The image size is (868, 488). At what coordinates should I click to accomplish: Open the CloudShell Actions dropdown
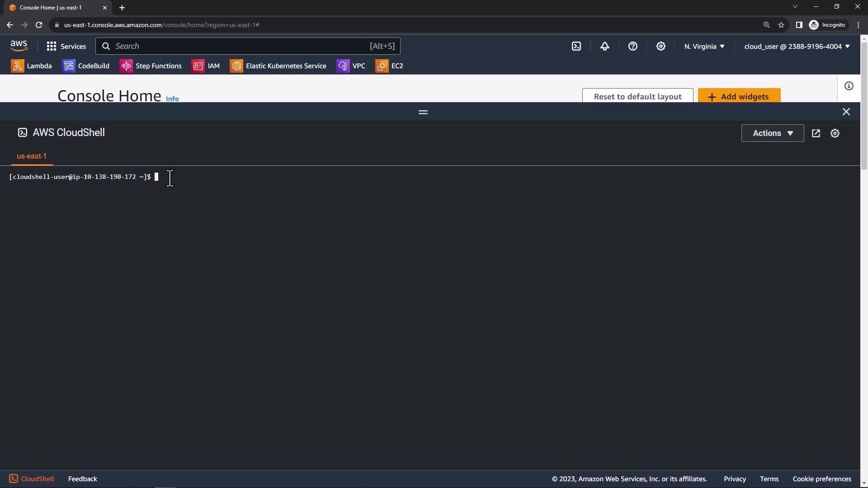point(772,133)
